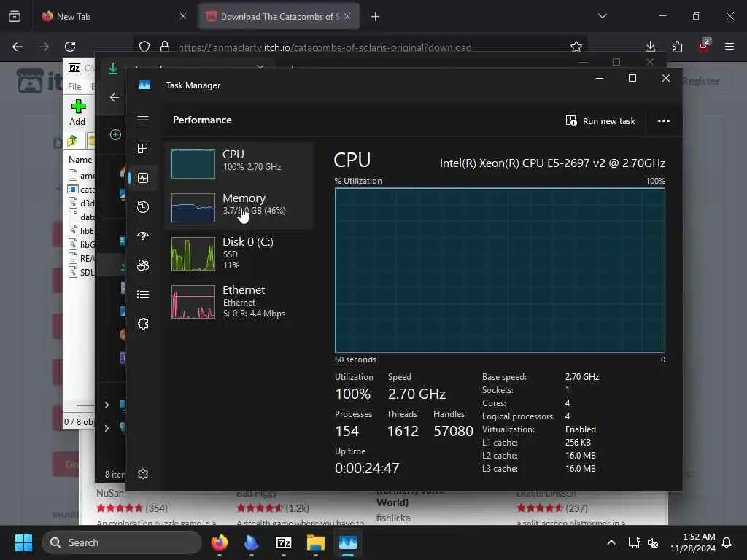Open Users page icon in sidebar
Image resolution: width=747 pixels, height=560 pixels.
coord(143,265)
